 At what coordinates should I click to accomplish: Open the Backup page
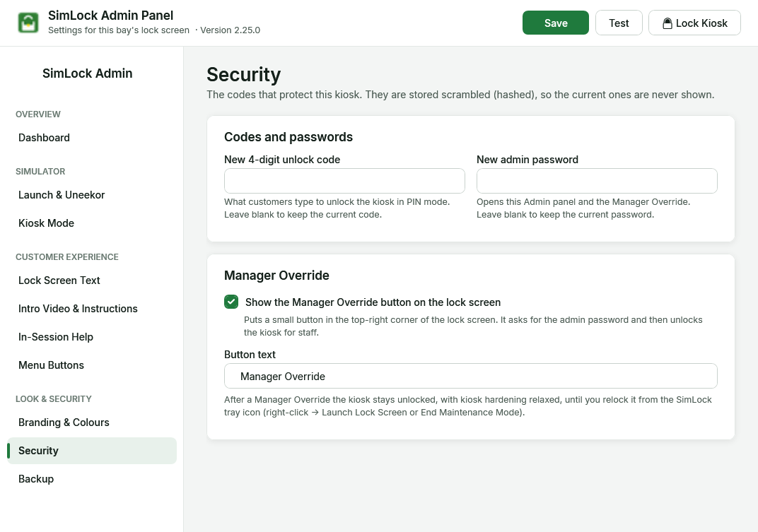click(92, 479)
